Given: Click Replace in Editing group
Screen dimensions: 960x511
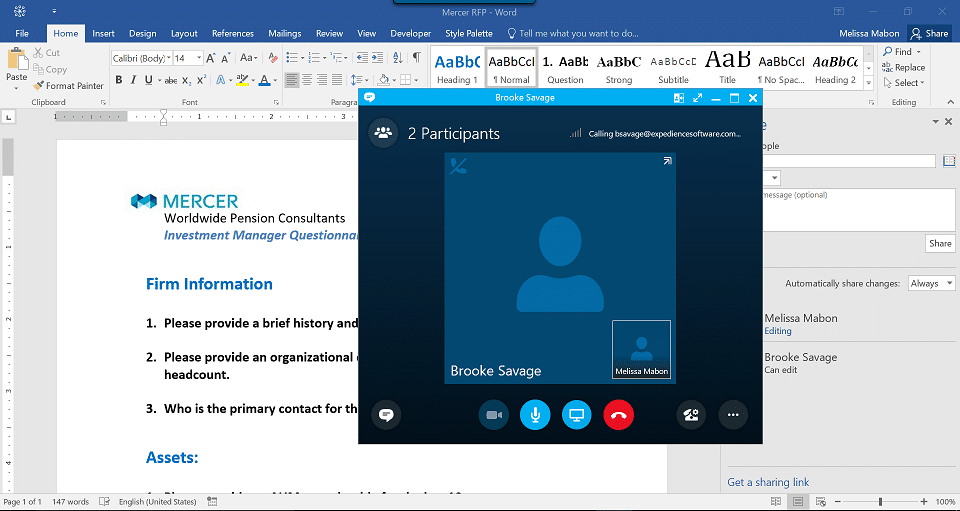Looking at the screenshot, I should 904,68.
